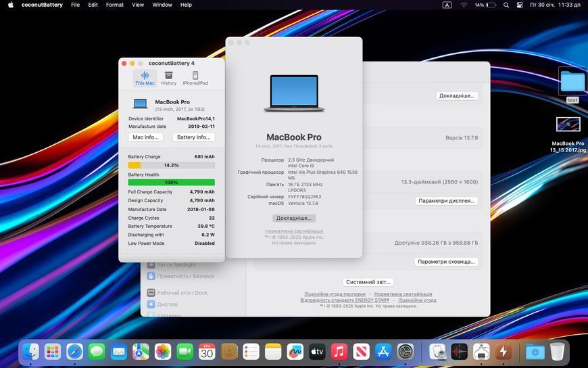Open the File menu
This screenshot has width=588, height=368.
[x=76, y=5]
